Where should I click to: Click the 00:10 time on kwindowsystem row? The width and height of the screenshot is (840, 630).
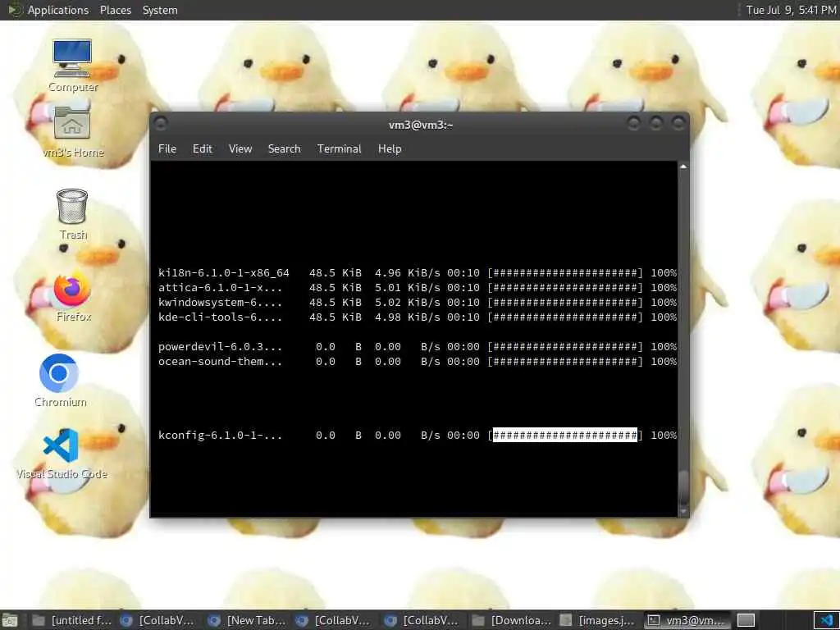(x=463, y=302)
